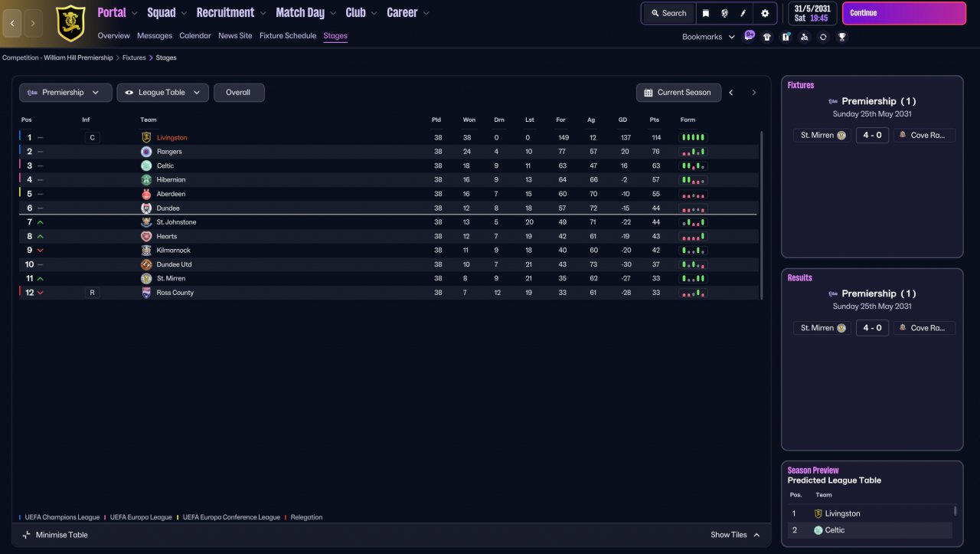The image size is (980, 554).
Task: Open the 9+ notifications chat bubble
Action: tap(749, 36)
